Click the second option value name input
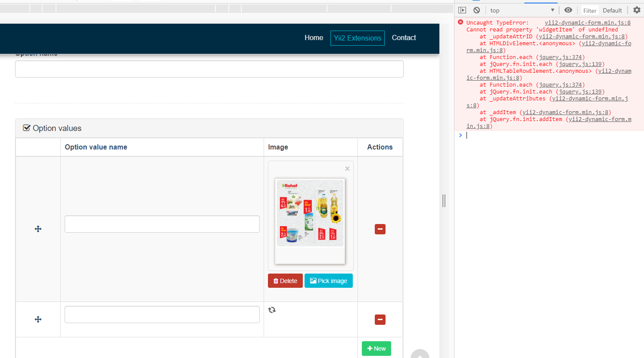This screenshot has height=358, width=644. point(162,314)
